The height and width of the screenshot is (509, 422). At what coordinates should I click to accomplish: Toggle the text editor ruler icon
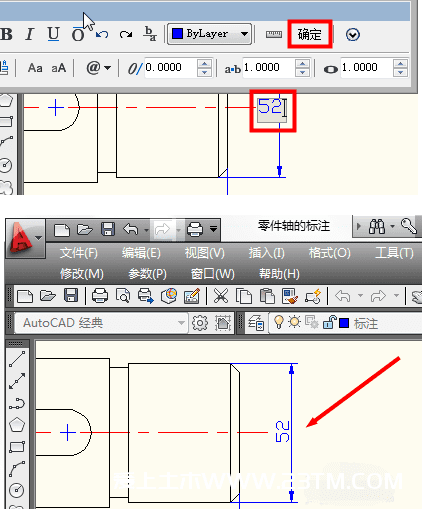pyautogui.click(x=274, y=34)
